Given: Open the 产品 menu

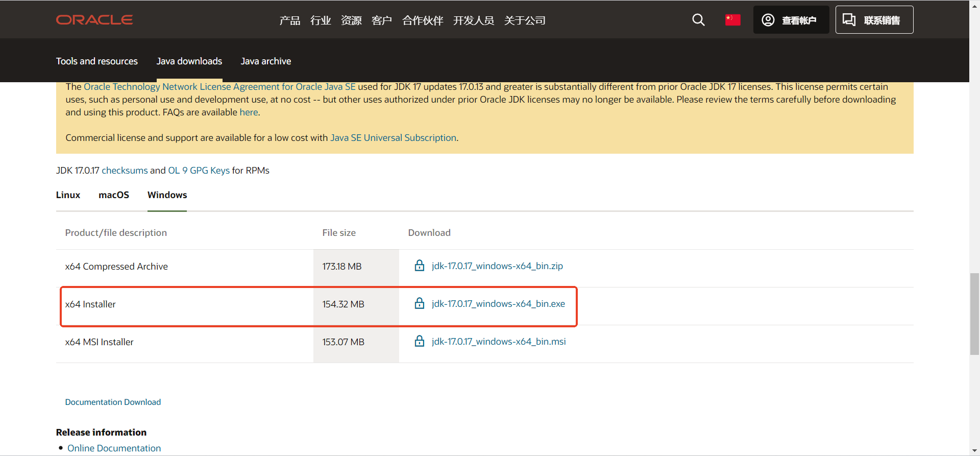Looking at the screenshot, I should click(x=290, y=20).
